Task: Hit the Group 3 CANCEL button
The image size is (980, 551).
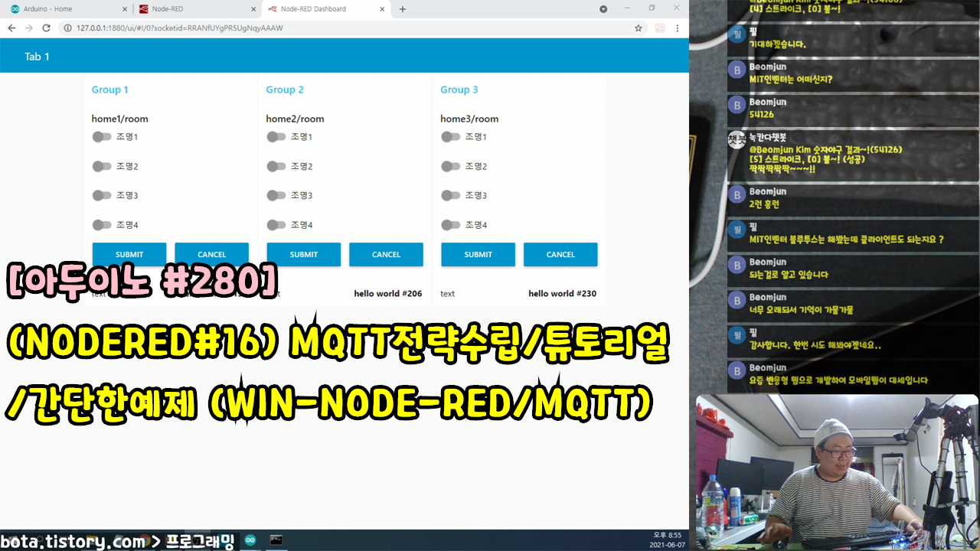Action: 560,254
